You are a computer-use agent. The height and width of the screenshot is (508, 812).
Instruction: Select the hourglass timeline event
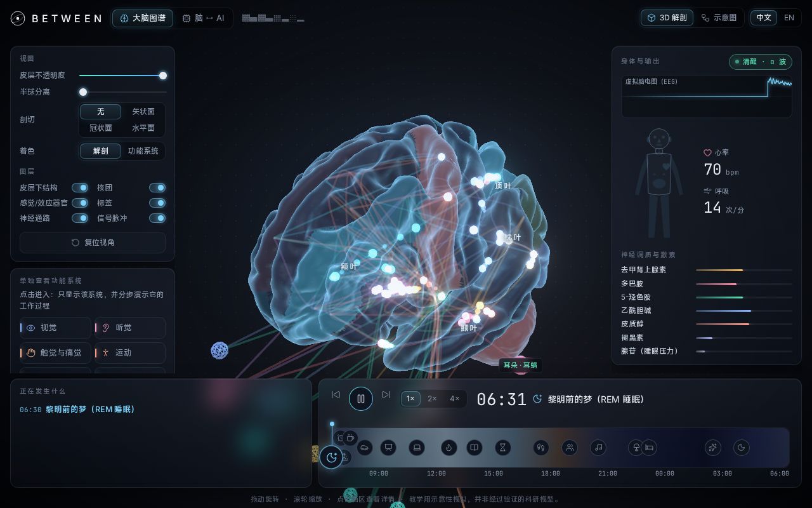tap(502, 448)
